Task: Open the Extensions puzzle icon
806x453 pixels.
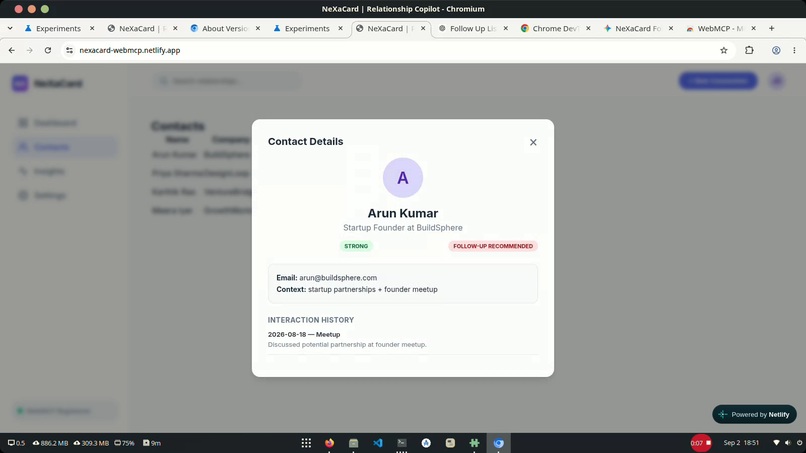Action: coord(749,50)
